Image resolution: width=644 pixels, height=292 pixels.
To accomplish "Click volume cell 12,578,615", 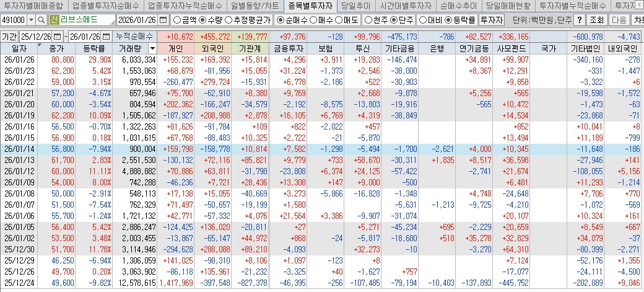I will click(134, 283).
